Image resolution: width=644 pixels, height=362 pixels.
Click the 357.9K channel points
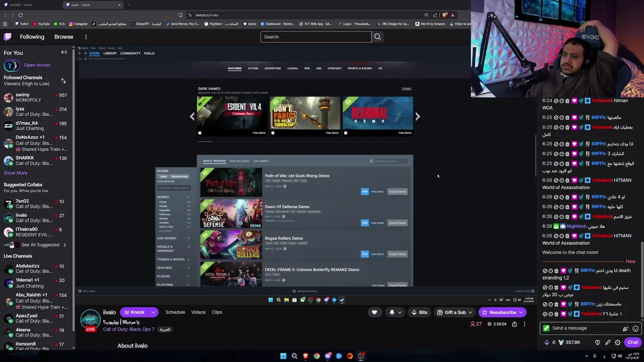point(569,342)
